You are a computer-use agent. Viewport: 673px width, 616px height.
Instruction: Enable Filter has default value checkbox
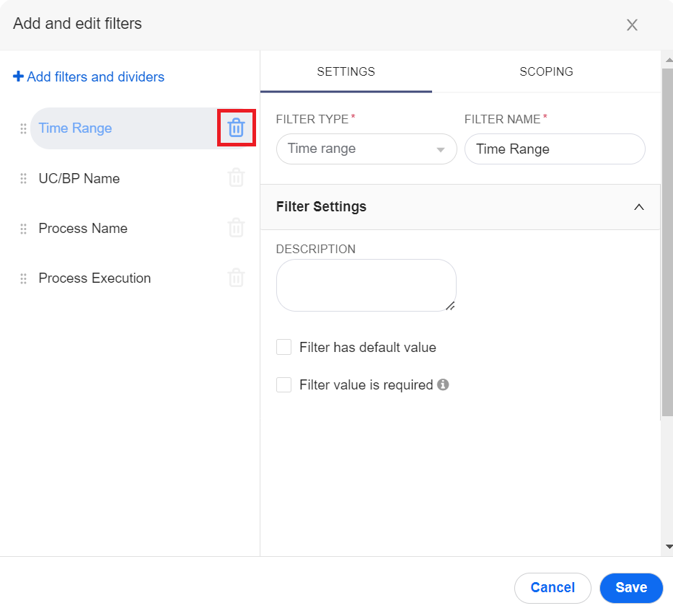tap(283, 347)
